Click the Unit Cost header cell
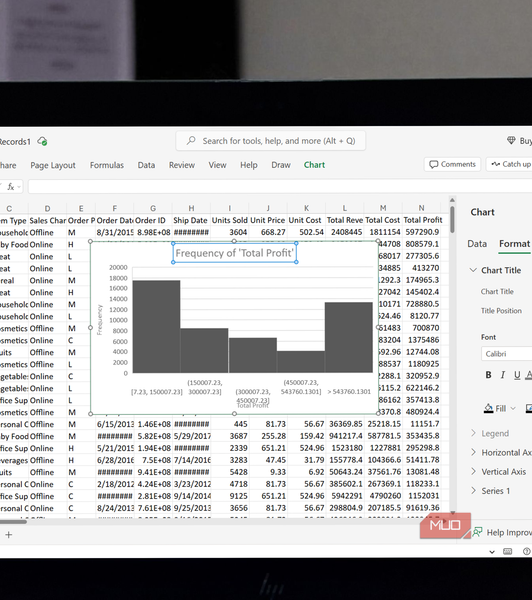The width and height of the screenshot is (532, 600). pos(306,220)
